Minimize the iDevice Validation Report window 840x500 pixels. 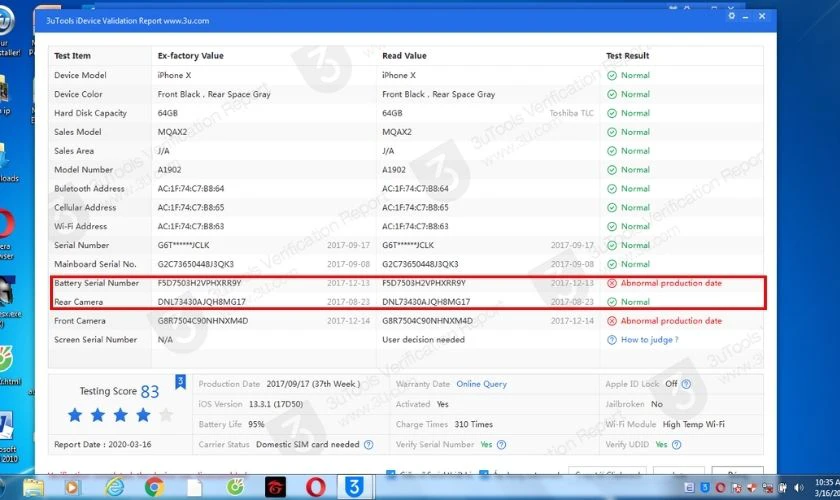click(745, 17)
